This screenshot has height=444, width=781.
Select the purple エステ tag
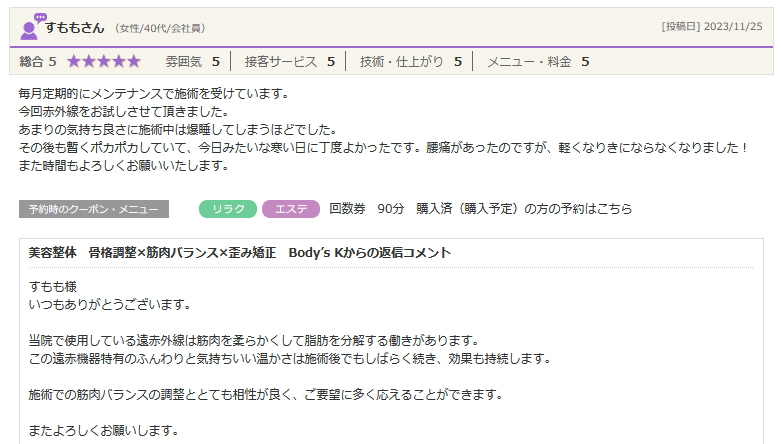coord(291,209)
